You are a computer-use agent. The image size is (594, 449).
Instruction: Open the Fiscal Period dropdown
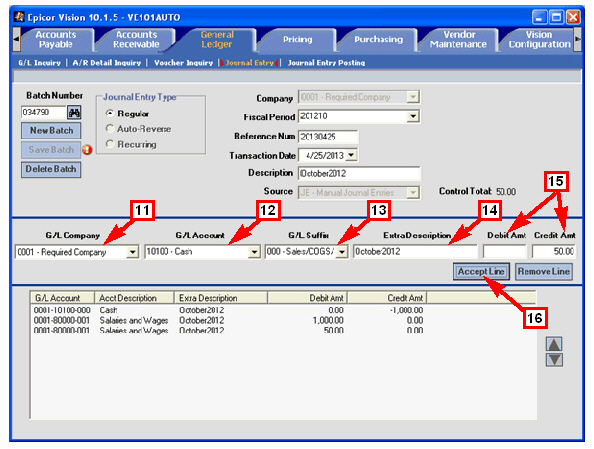tap(413, 116)
